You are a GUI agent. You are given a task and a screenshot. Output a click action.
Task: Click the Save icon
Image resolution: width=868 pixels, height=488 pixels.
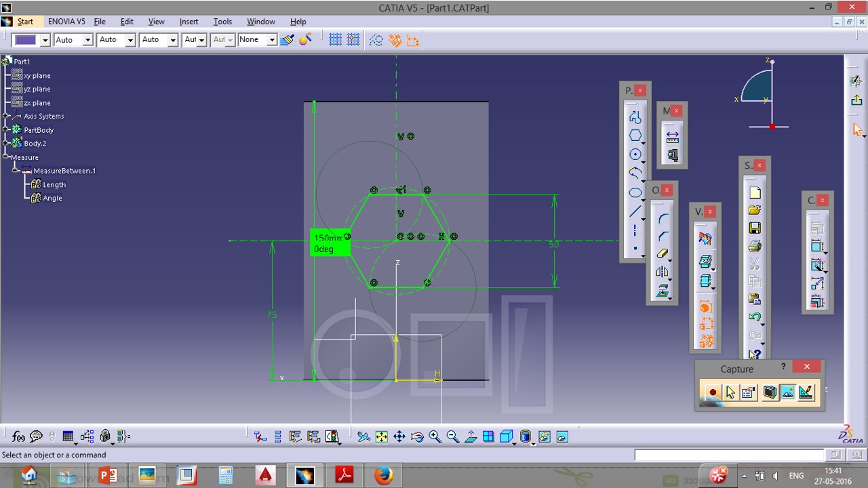755,228
